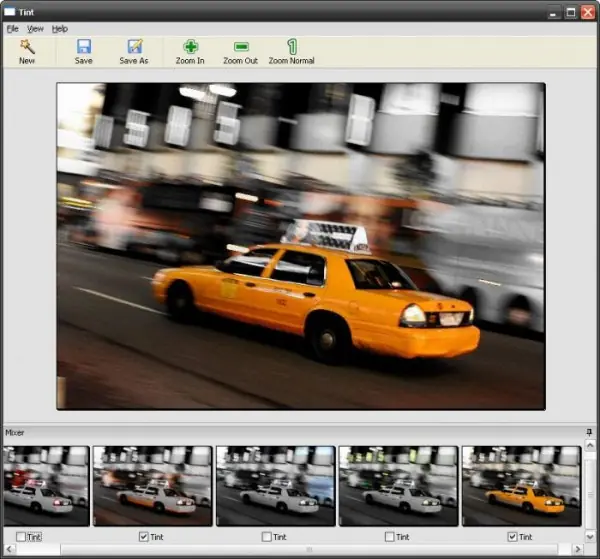Open the View menu
The height and width of the screenshot is (559, 600).
click(35, 29)
